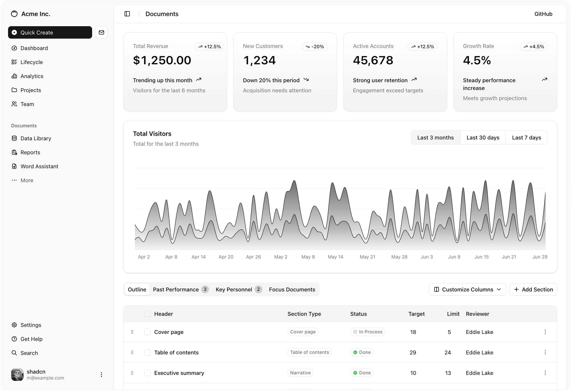This screenshot has width=572, height=392.
Task: Select the Last 30 days range
Action: pos(483,138)
